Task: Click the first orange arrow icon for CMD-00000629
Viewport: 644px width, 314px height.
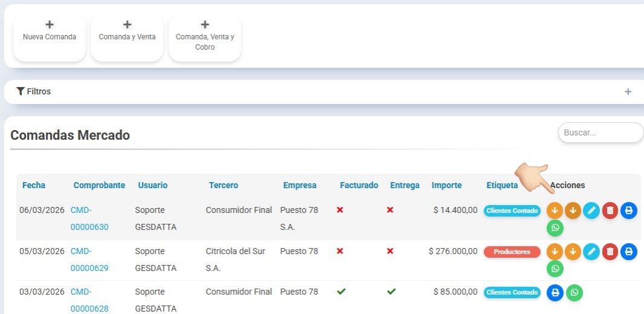Action: [x=555, y=252]
